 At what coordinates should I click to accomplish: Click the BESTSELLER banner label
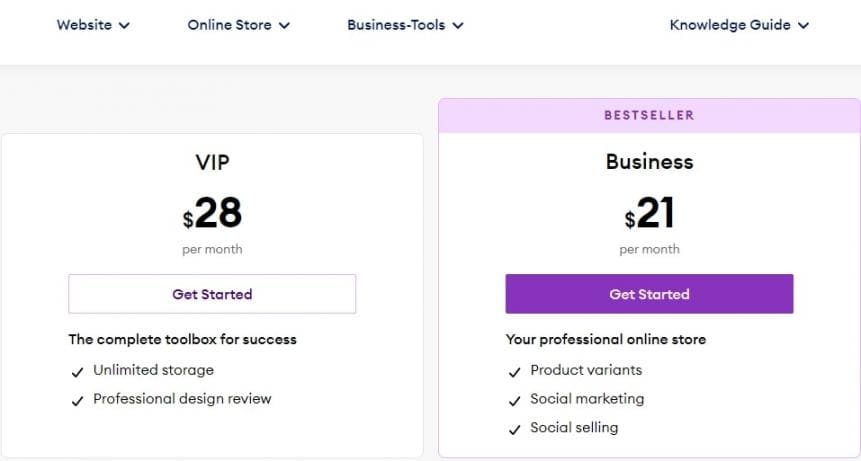tap(649, 115)
